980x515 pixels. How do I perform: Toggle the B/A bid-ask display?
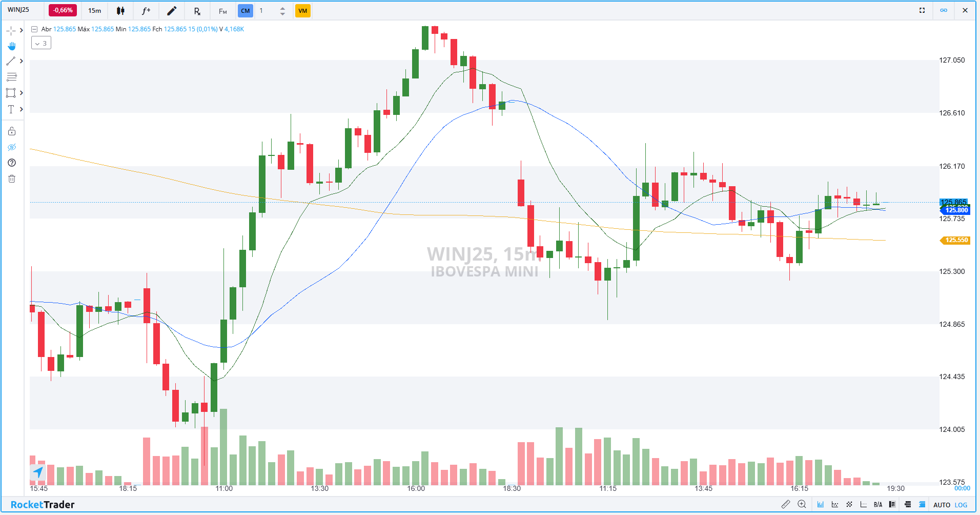pyautogui.click(x=878, y=505)
